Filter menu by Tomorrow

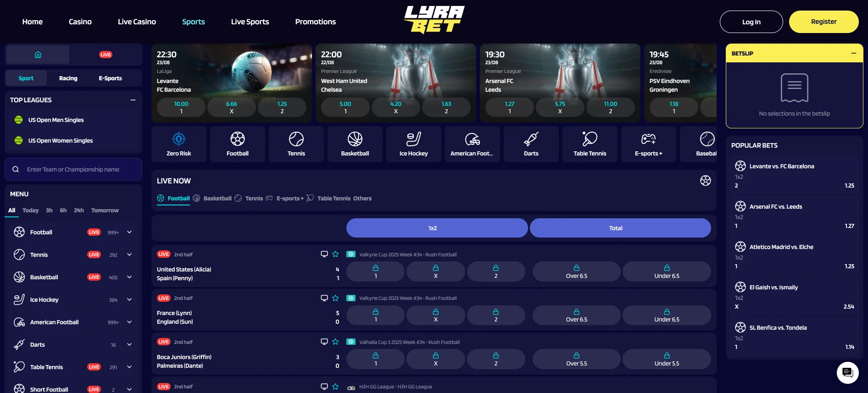coord(105,210)
